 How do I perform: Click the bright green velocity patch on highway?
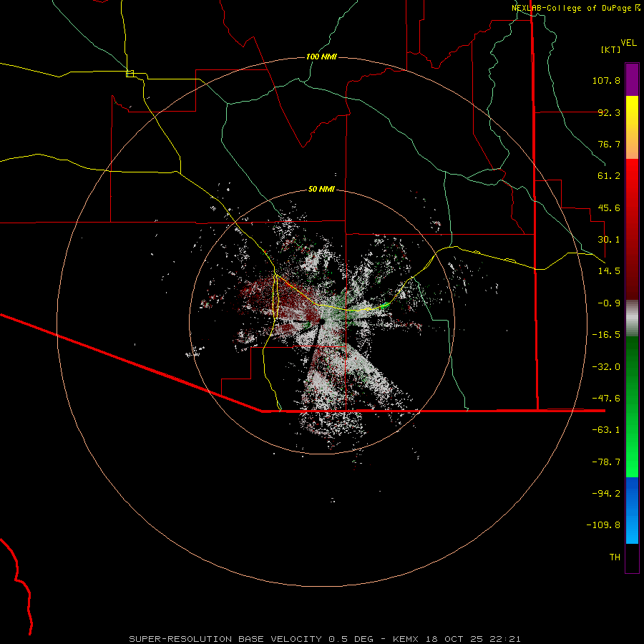coord(385,305)
